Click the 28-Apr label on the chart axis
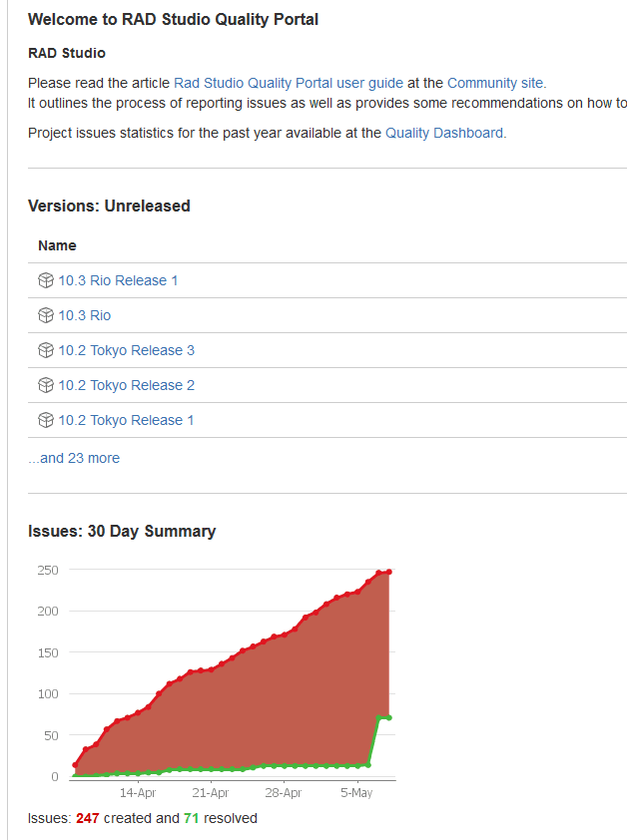The height and width of the screenshot is (840, 627). [x=284, y=793]
